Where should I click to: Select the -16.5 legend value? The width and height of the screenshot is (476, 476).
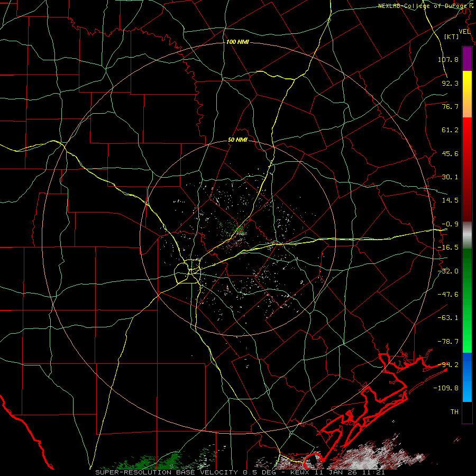tap(448, 248)
